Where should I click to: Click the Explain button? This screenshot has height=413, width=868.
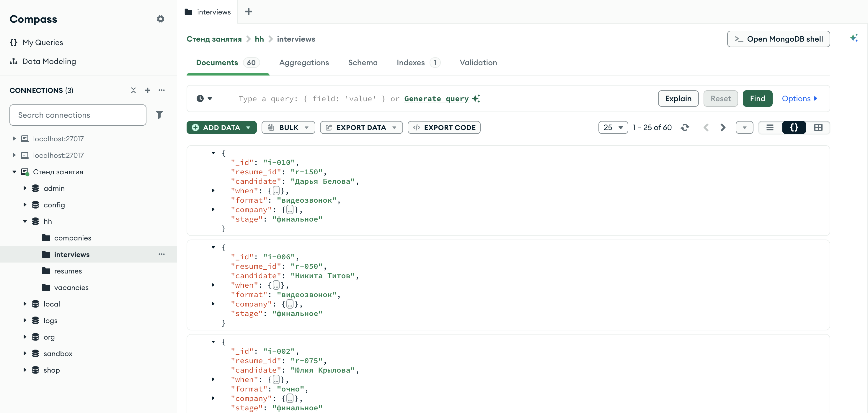pos(678,99)
